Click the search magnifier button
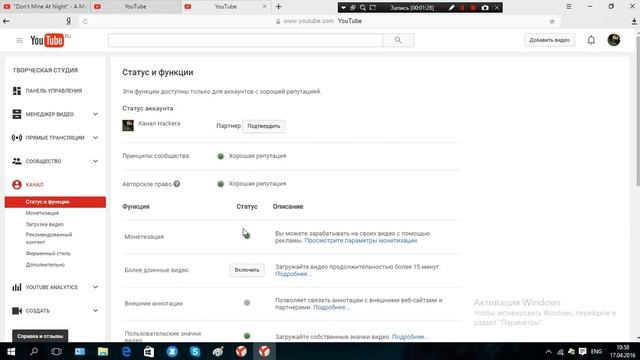Screen dimensions: 640x360 [x=398, y=40]
